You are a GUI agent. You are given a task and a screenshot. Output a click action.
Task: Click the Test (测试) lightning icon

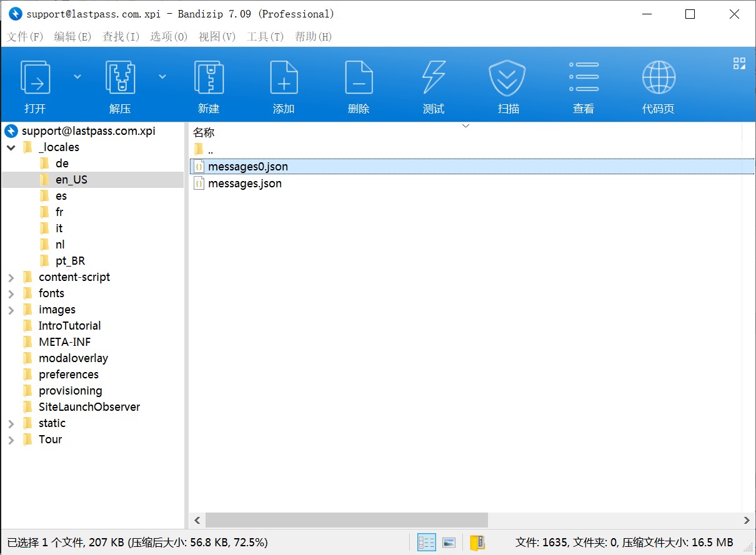coord(434,77)
